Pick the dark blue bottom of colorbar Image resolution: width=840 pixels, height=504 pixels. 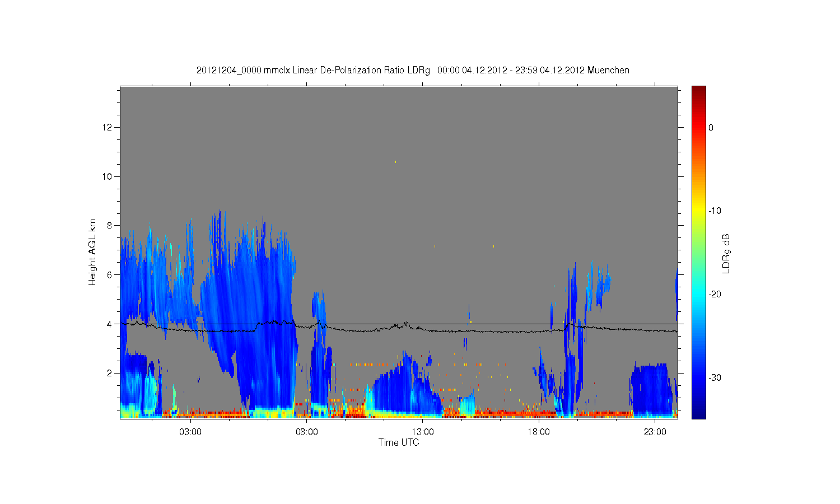coord(698,414)
